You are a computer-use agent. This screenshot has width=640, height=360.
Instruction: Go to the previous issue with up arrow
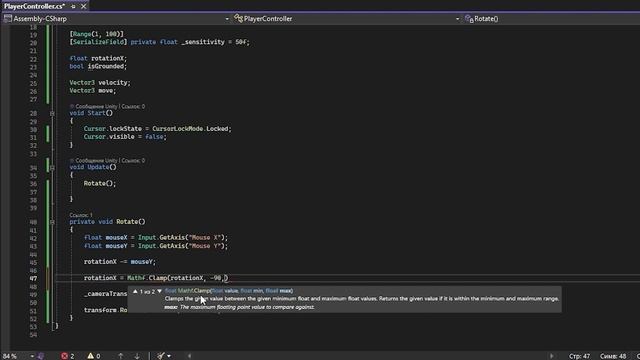120,356
